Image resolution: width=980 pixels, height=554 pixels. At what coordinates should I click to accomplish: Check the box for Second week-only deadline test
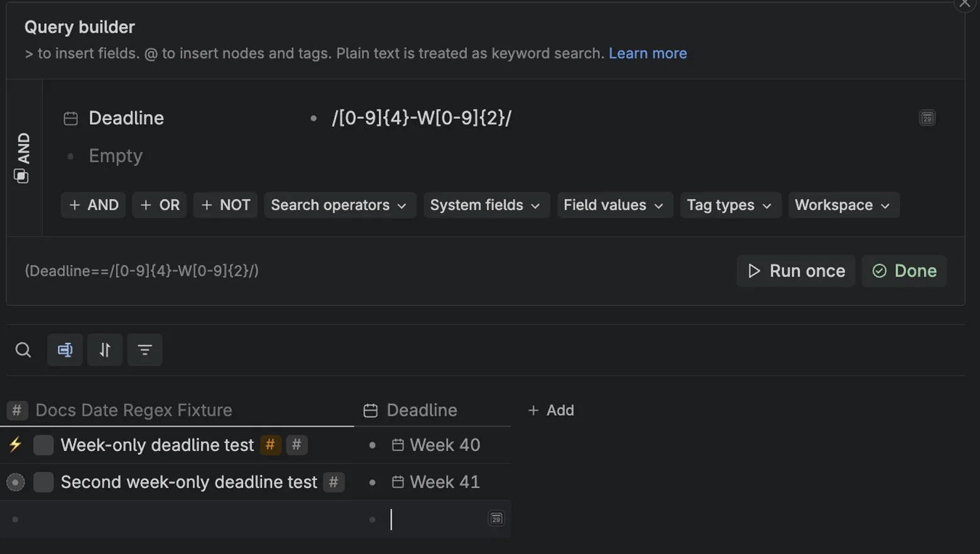[x=43, y=482]
